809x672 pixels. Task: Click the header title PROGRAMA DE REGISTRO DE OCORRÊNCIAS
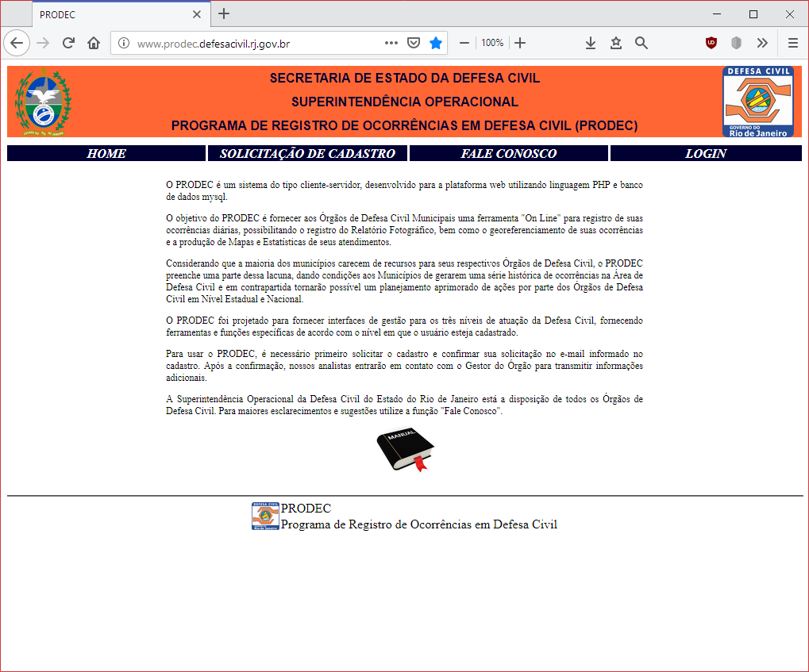tap(405, 126)
